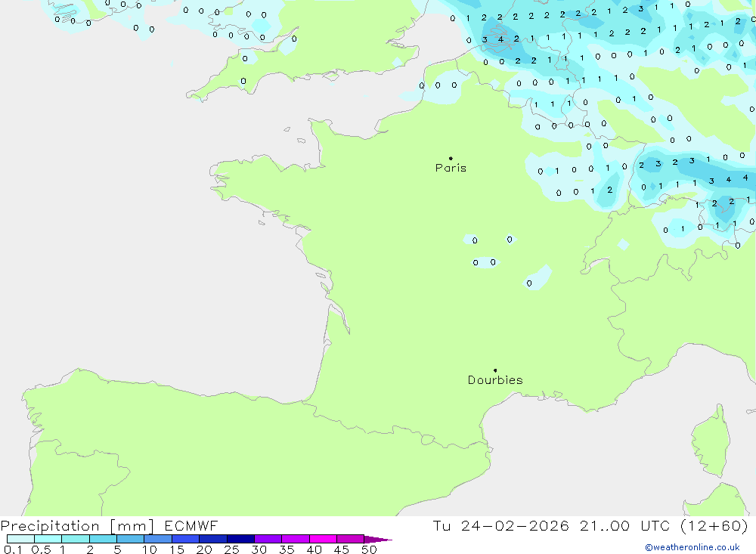Screen dimensions: 756x554
Task: Click the Paris city label
Action: 451,168
